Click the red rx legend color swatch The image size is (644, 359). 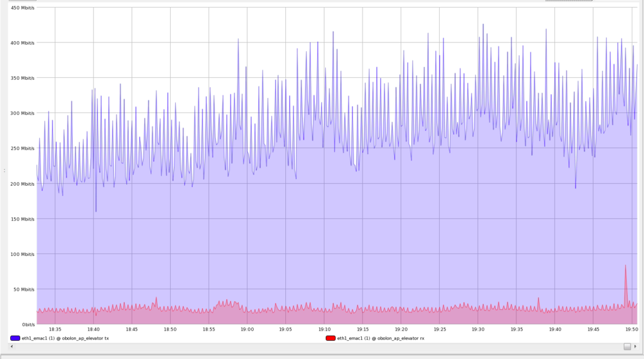pos(330,338)
